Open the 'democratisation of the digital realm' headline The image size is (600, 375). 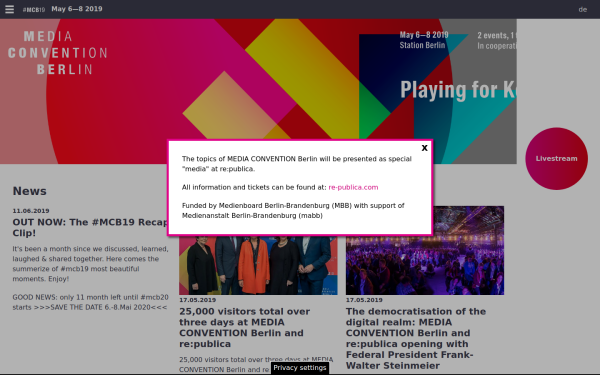click(x=416, y=338)
